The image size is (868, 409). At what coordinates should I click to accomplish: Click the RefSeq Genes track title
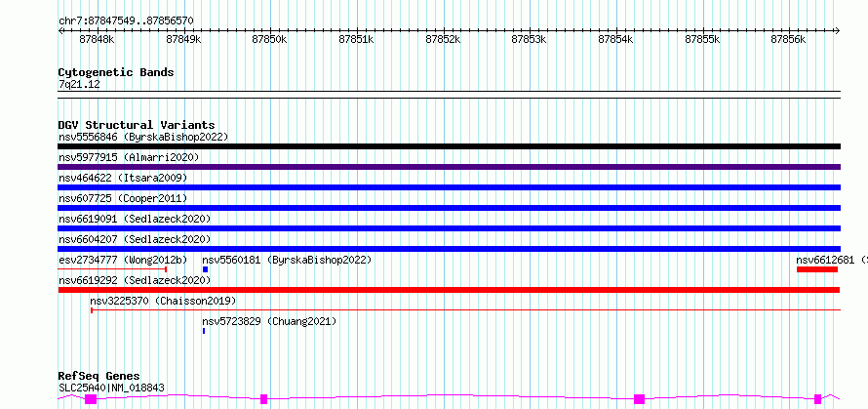coord(99,376)
